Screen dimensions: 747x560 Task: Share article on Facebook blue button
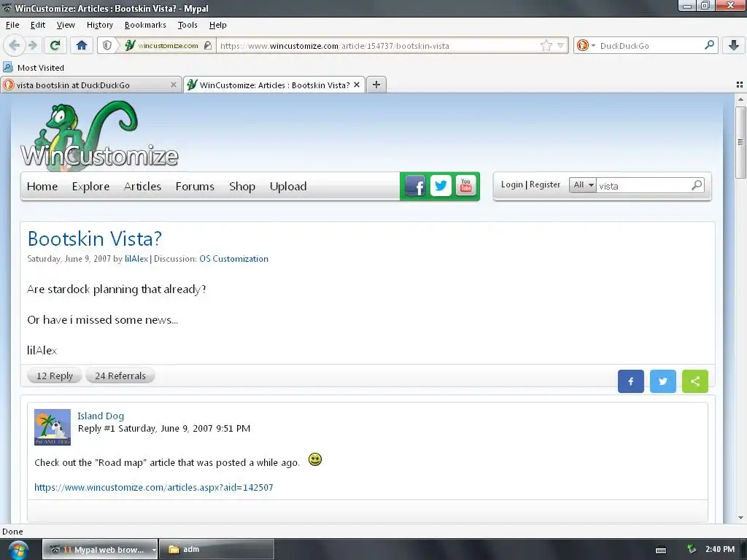click(631, 381)
